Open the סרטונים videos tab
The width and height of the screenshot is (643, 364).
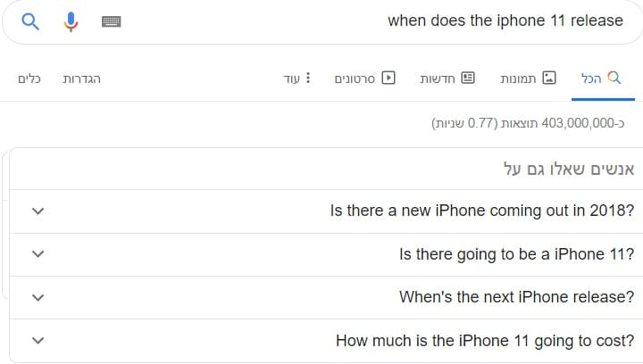click(364, 79)
